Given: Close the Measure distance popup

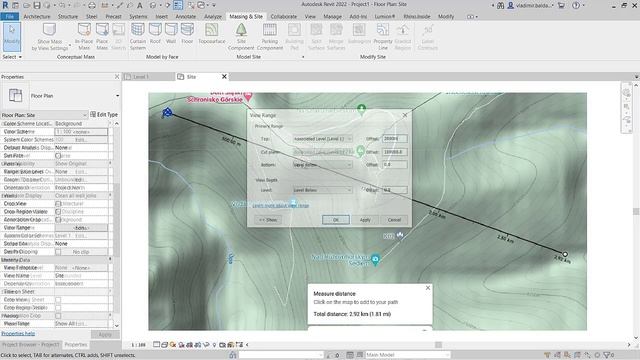Looking at the screenshot, I should pos(428,288).
